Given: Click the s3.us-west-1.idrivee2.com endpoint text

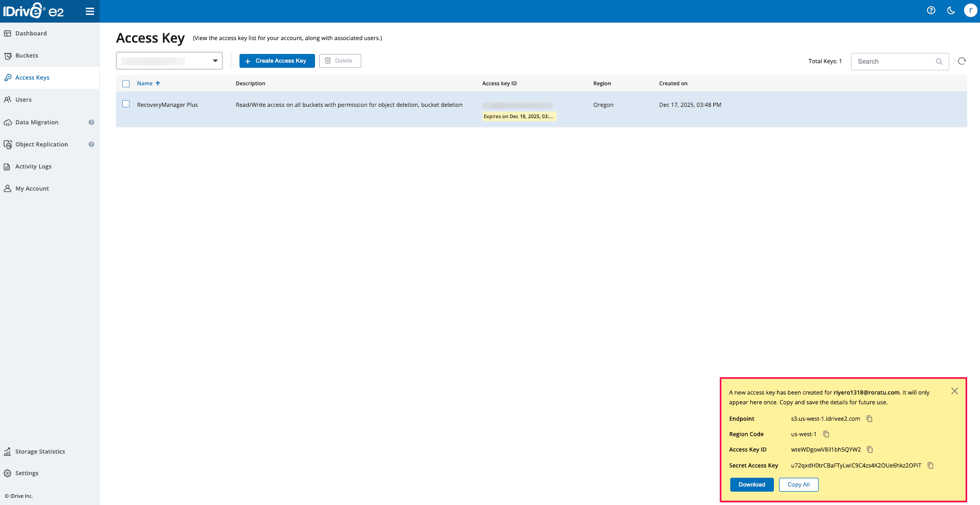Looking at the screenshot, I should coord(825,419).
